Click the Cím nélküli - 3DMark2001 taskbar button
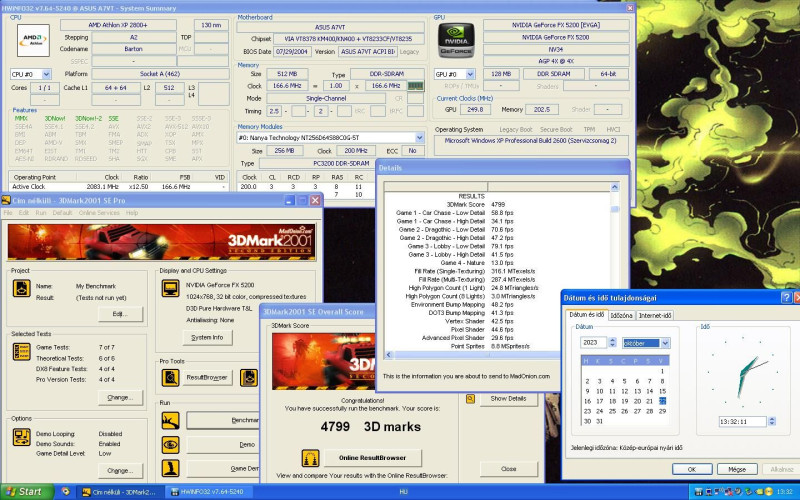800x500 pixels. tap(121, 492)
